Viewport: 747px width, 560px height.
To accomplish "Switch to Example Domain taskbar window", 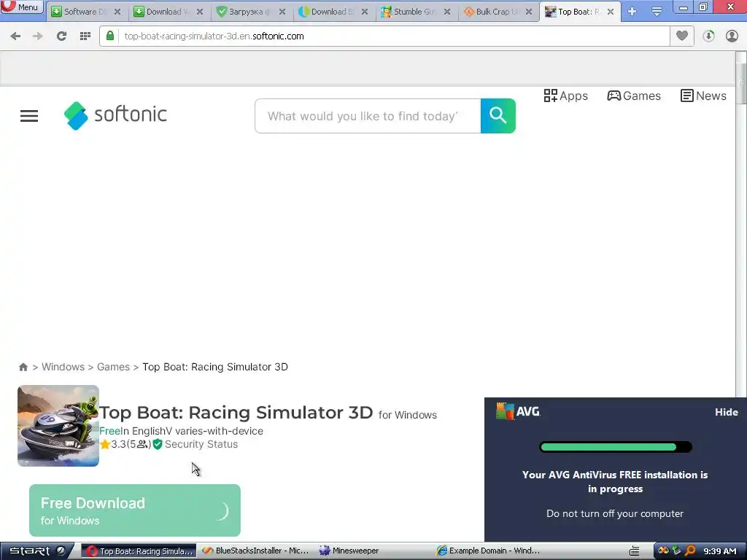I will click(x=489, y=551).
